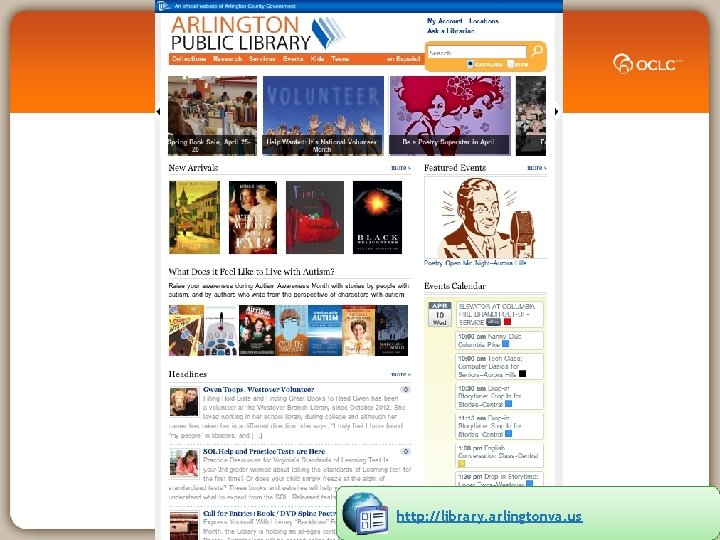Open the Kids menu

point(317,59)
